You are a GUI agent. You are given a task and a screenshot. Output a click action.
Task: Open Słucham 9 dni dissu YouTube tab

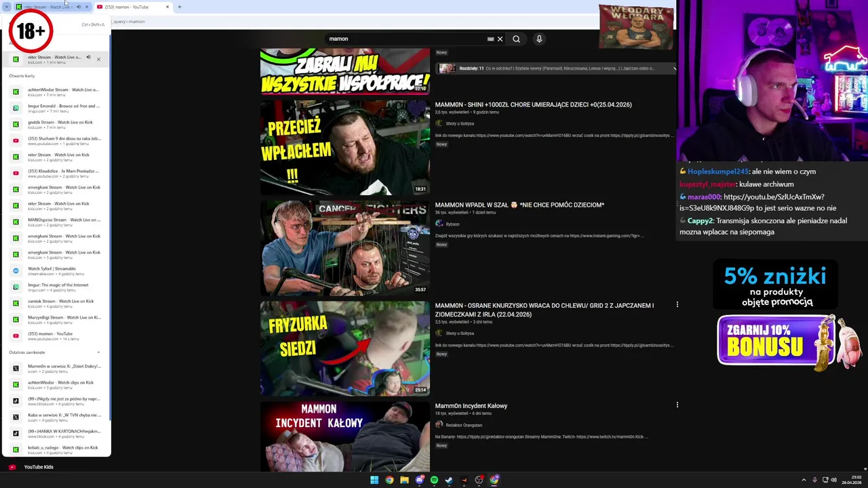coord(57,140)
